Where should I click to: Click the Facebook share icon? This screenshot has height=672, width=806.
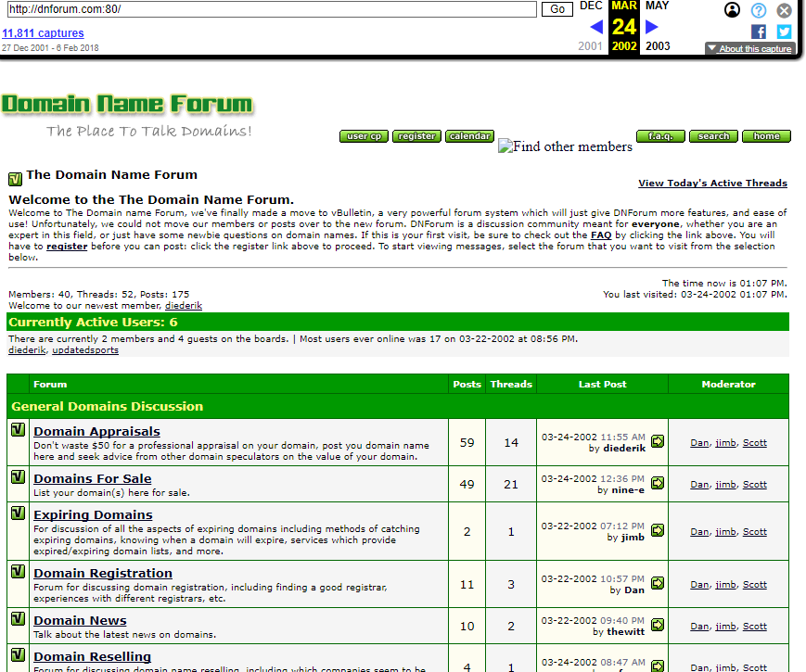coord(759,32)
